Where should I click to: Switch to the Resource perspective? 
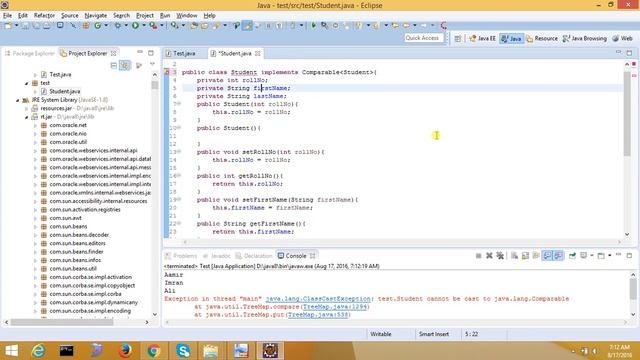point(542,38)
